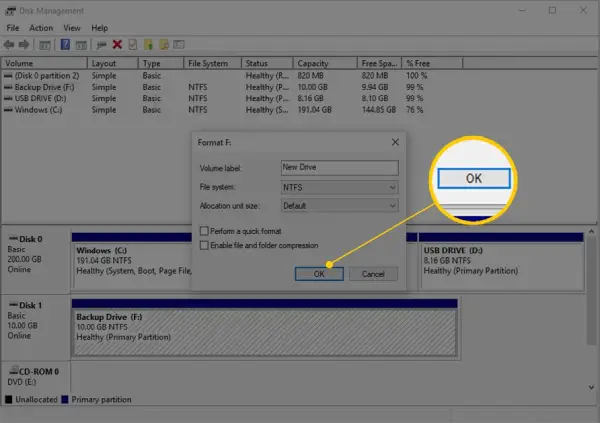
Task: Click the lower pane scrollbar up arrow
Action: coord(591,232)
